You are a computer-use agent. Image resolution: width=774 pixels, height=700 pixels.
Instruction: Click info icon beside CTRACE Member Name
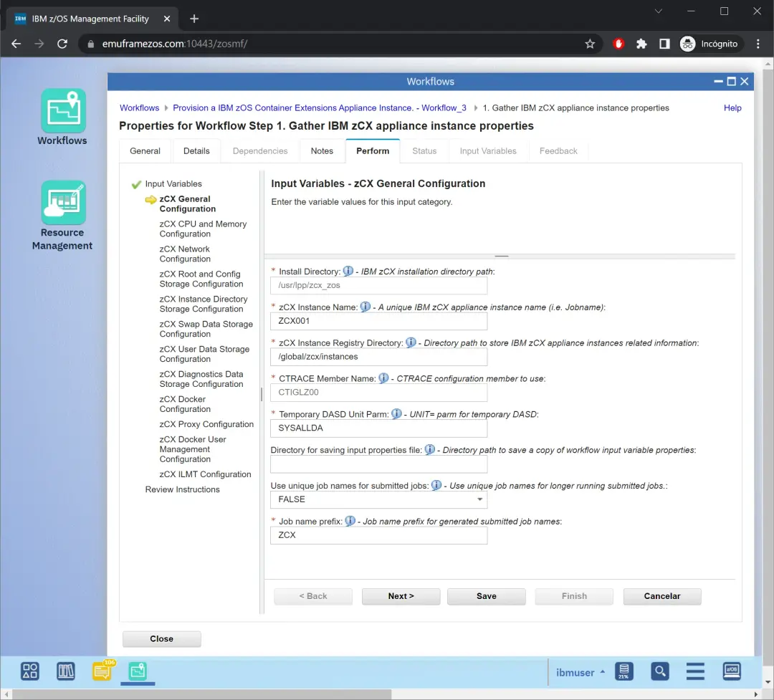click(383, 378)
